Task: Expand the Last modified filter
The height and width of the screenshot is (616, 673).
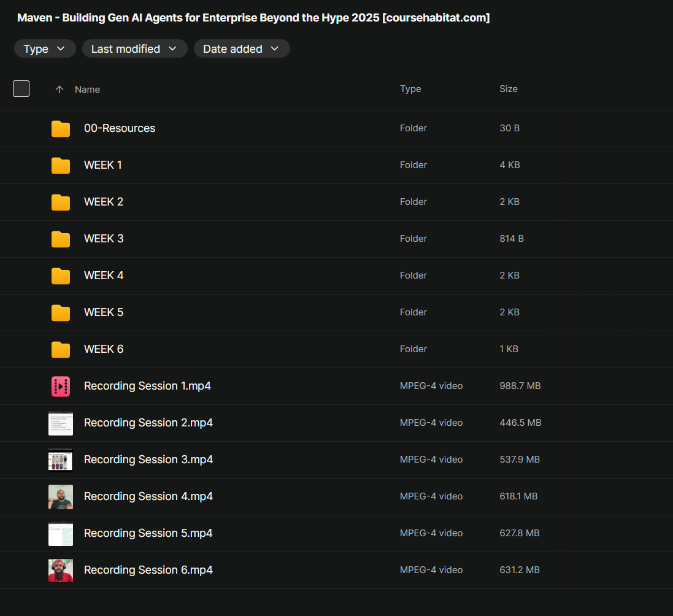Action: pos(134,49)
